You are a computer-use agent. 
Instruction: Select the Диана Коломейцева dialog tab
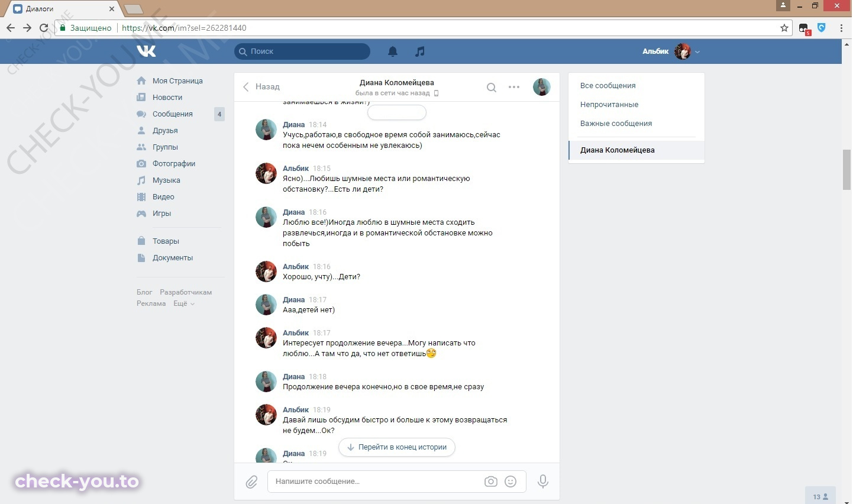pyautogui.click(x=636, y=150)
